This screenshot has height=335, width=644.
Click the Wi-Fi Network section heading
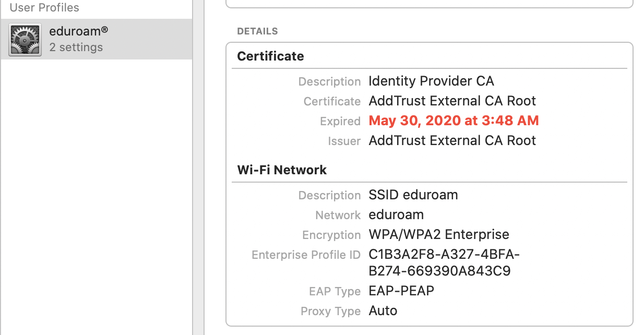282,170
